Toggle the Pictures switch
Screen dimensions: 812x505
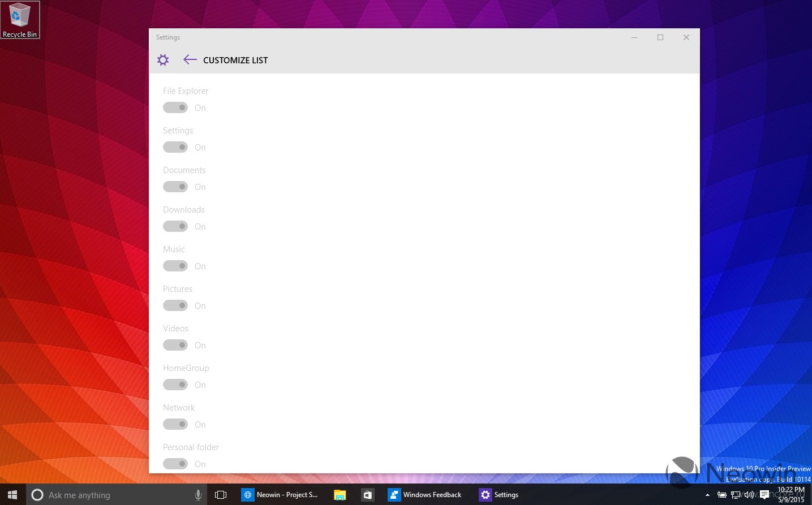[x=175, y=305]
